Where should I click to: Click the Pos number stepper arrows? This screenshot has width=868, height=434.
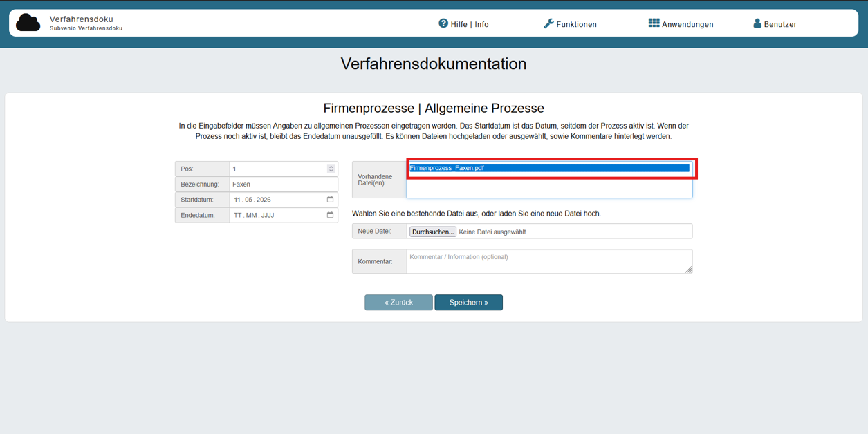tap(331, 169)
